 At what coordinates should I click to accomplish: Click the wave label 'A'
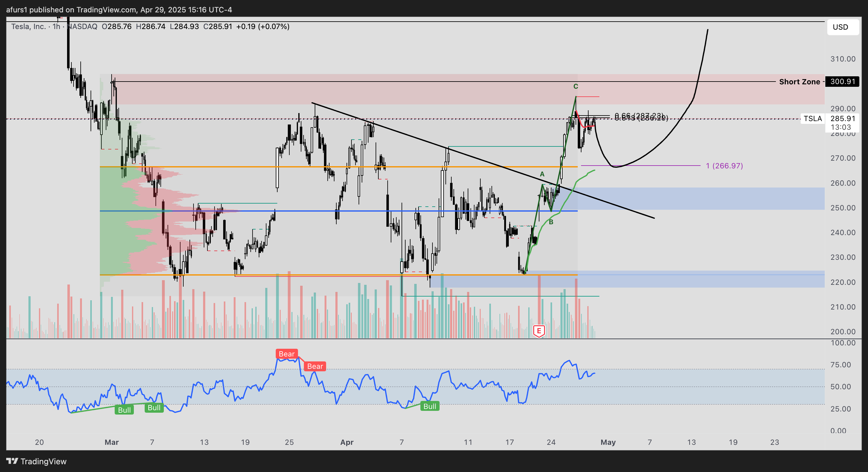click(x=542, y=174)
